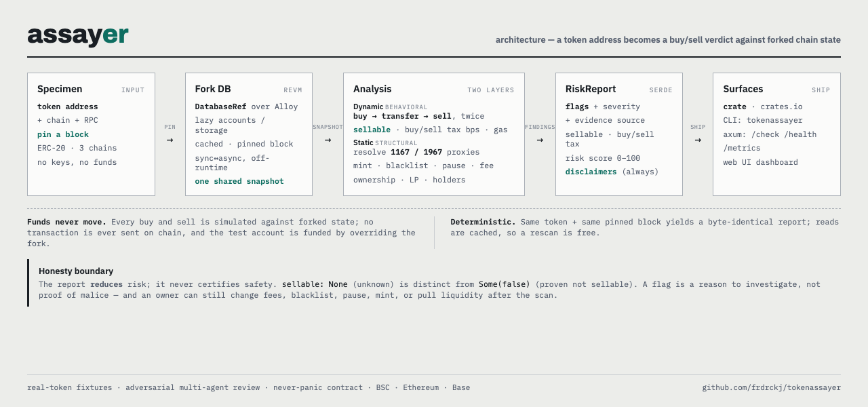Click the 'real-token fixtures' footer text
Viewport: 868px width, 407px height.
click(x=70, y=387)
